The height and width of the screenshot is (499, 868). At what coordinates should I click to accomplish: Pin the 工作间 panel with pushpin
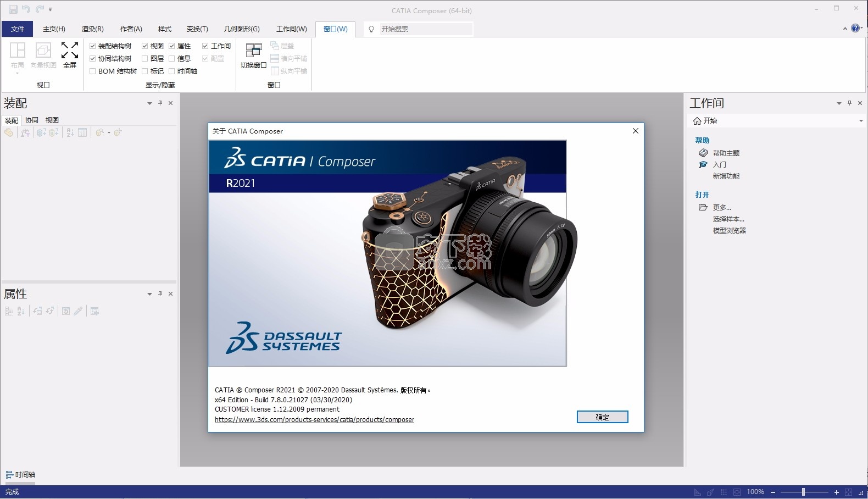click(x=849, y=103)
